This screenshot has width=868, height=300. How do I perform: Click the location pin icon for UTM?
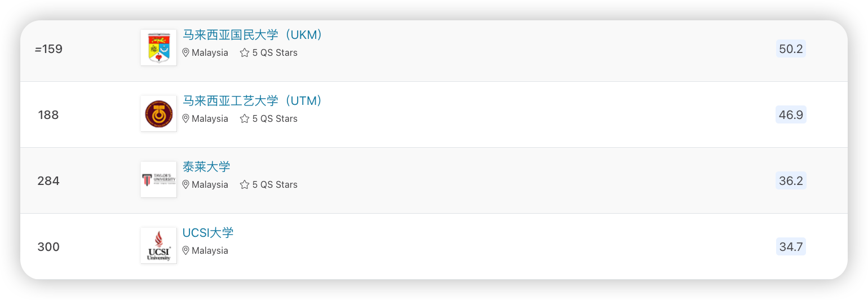click(186, 118)
